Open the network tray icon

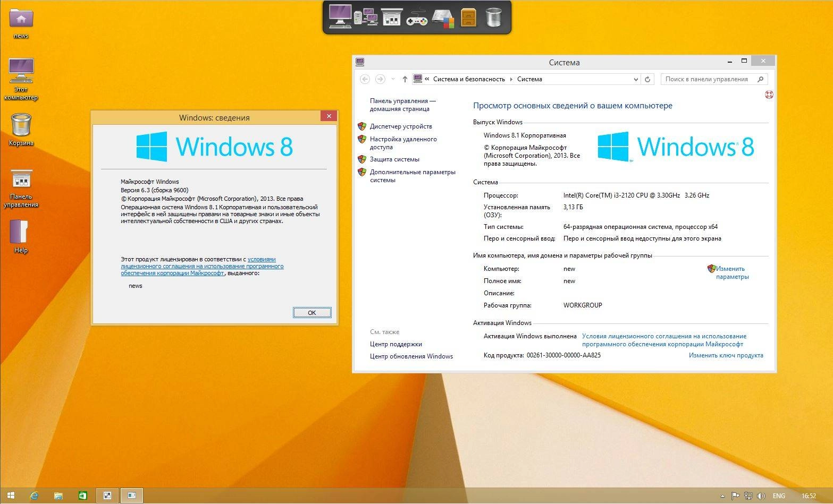click(748, 496)
